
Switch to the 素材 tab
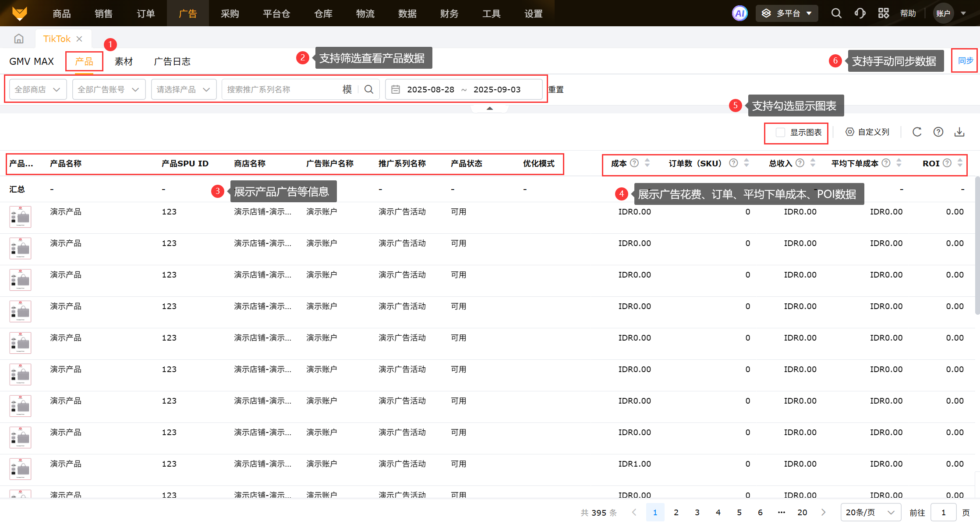point(124,61)
